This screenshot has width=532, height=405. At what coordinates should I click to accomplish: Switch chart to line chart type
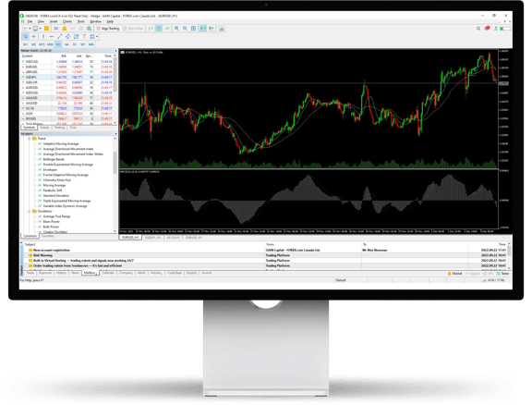(167, 29)
